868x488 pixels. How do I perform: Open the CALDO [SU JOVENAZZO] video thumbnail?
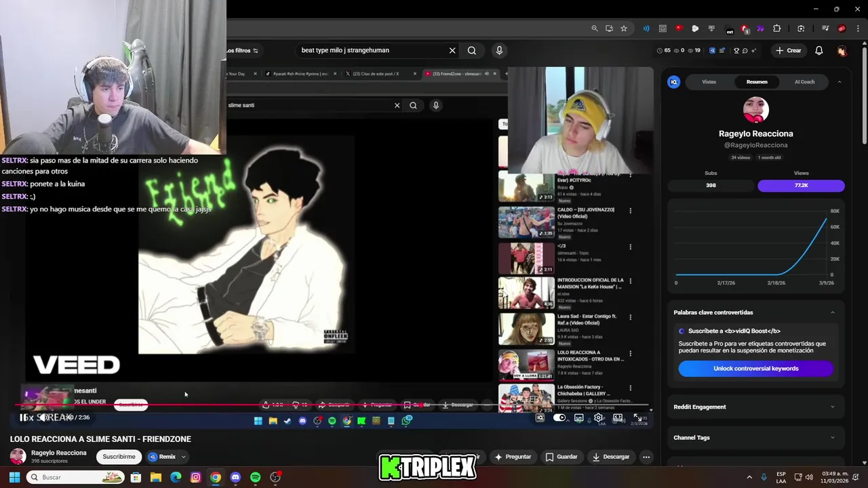526,222
